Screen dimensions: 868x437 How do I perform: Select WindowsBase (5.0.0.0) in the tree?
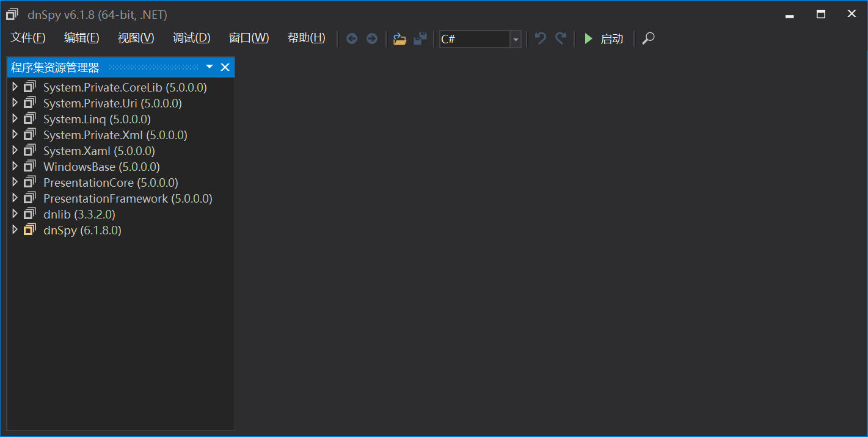point(101,167)
